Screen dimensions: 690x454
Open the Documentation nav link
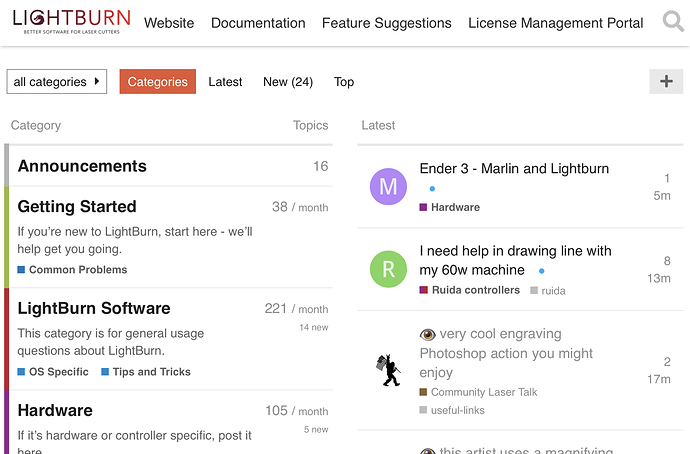pos(258,23)
